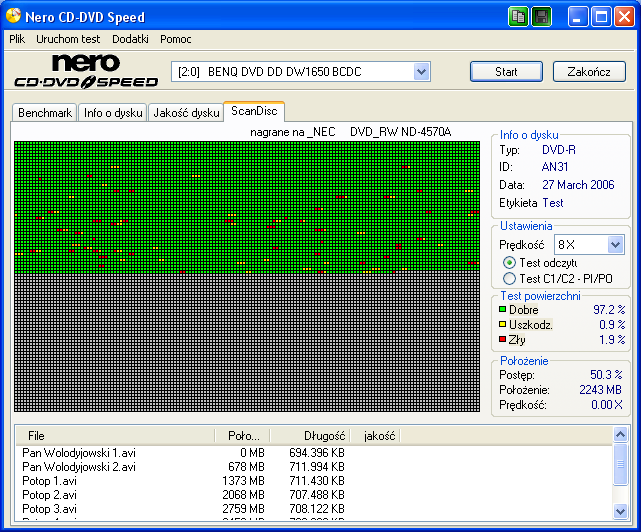Screen dimensions: 641x532
Task: Click the disc type value DVD-R
Action: [x=558, y=150]
